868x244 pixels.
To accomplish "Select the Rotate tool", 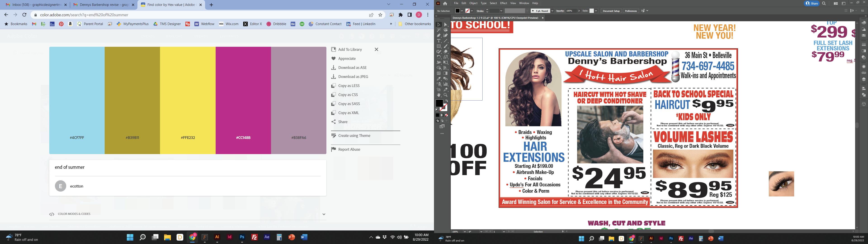I will pyautogui.click(x=439, y=57).
